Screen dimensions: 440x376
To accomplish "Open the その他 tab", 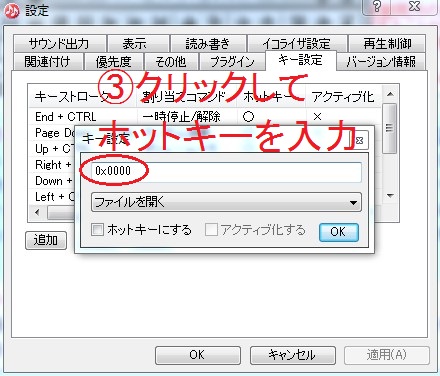I will [171, 62].
